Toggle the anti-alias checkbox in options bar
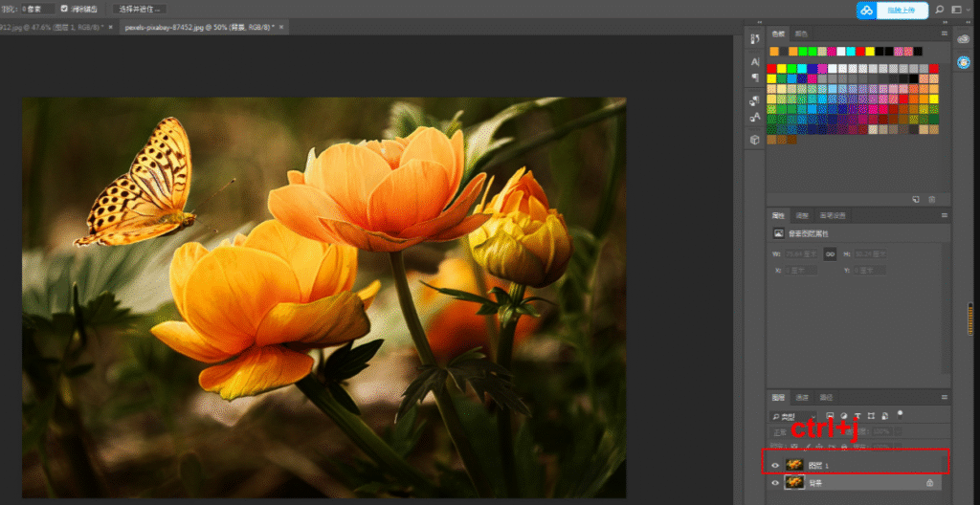980x505 pixels. tap(64, 9)
